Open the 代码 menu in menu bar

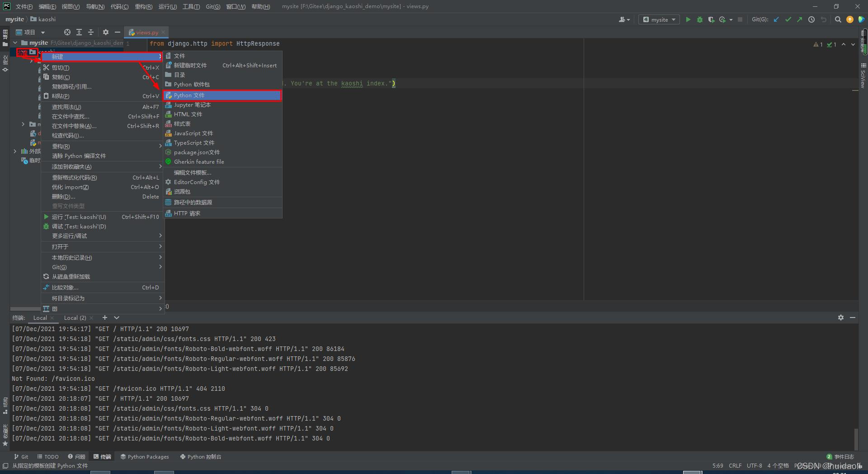pyautogui.click(x=119, y=6)
